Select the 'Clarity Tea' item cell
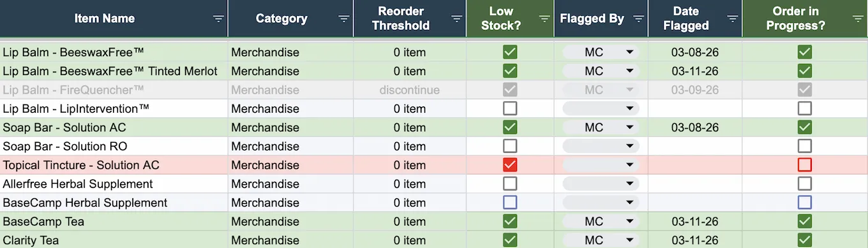Image resolution: width=868 pixels, height=248 pixels. pos(114,240)
